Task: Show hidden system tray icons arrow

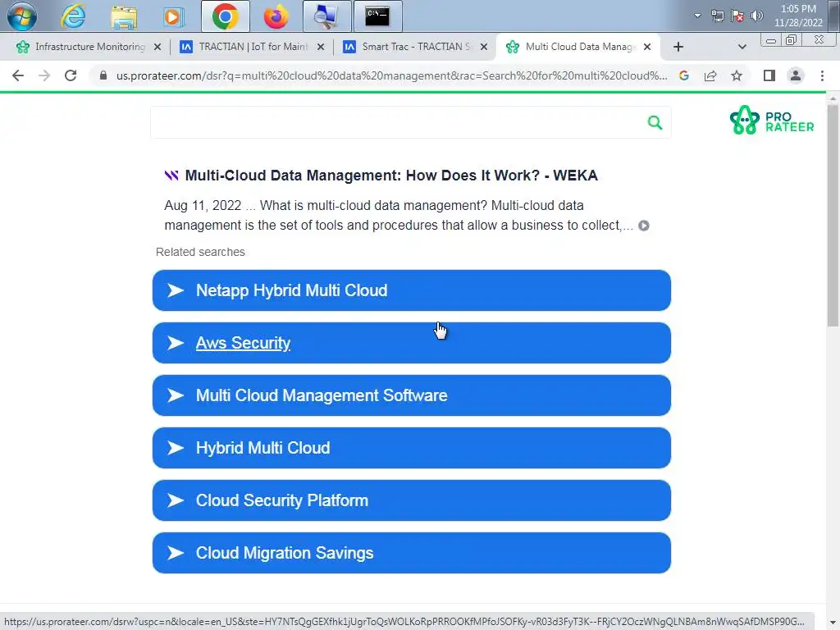Action: point(697,16)
